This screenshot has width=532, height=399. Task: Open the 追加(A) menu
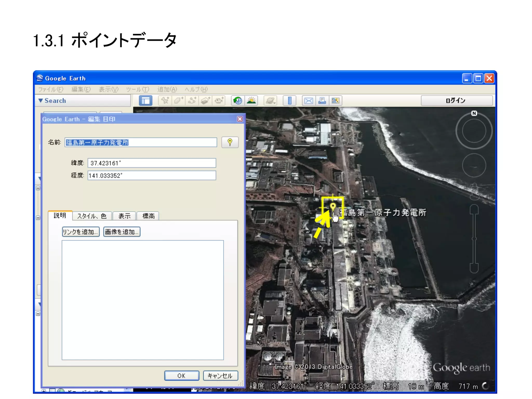tap(167, 89)
